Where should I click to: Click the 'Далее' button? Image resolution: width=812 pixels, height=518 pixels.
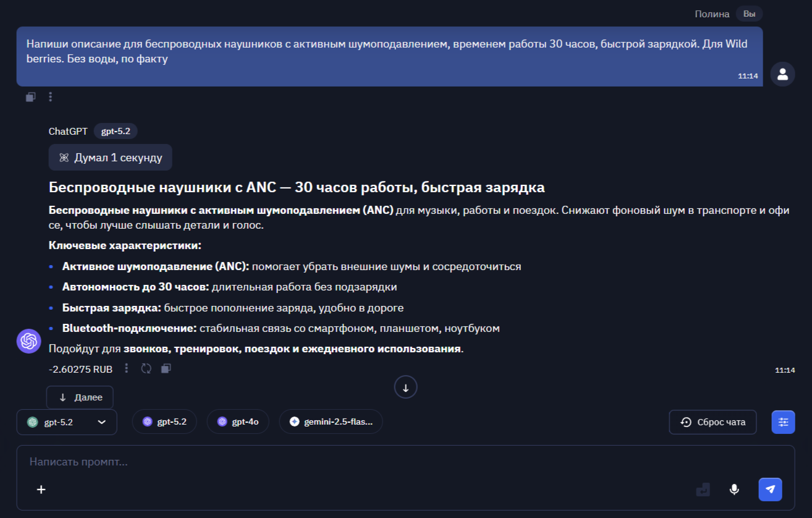point(80,397)
